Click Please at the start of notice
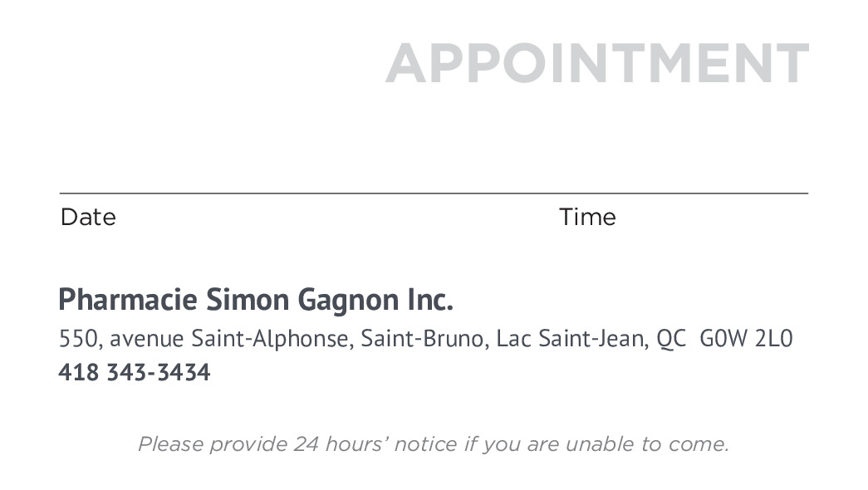 (x=171, y=444)
